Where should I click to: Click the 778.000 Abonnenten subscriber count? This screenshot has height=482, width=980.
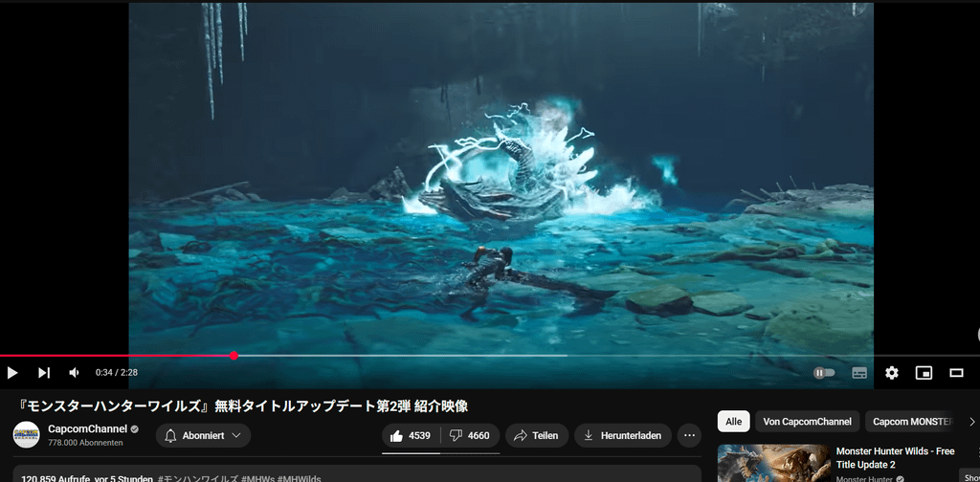click(85, 443)
